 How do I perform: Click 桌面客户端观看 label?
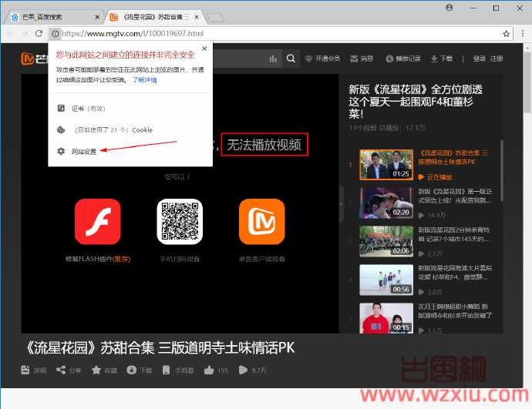[262, 260]
